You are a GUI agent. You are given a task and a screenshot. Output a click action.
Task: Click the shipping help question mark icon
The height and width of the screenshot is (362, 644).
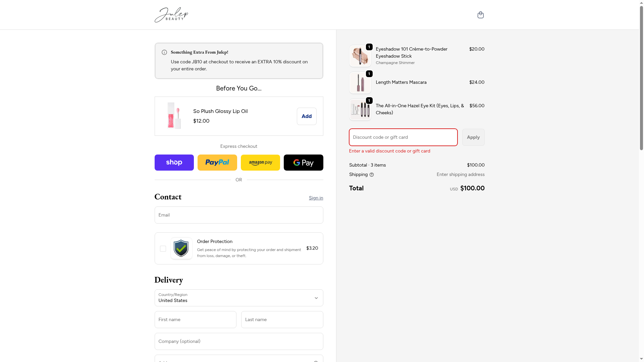point(372,175)
